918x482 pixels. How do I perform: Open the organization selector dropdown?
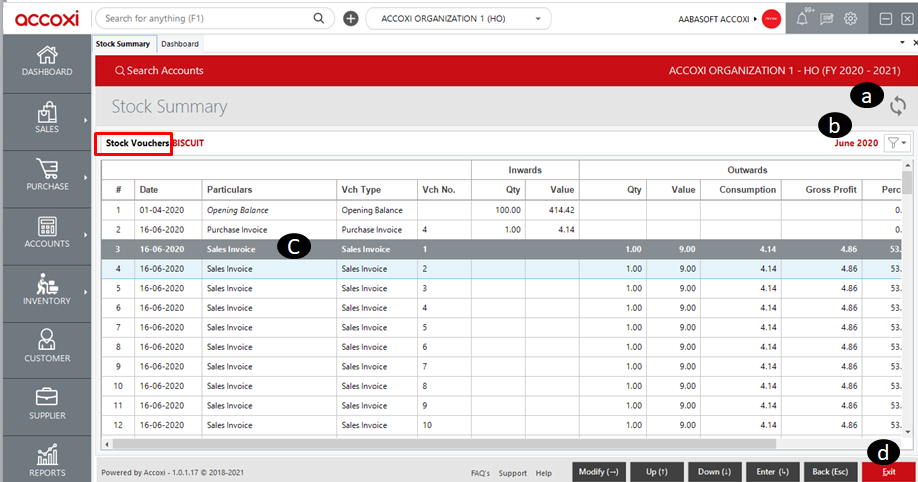(458, 19)
